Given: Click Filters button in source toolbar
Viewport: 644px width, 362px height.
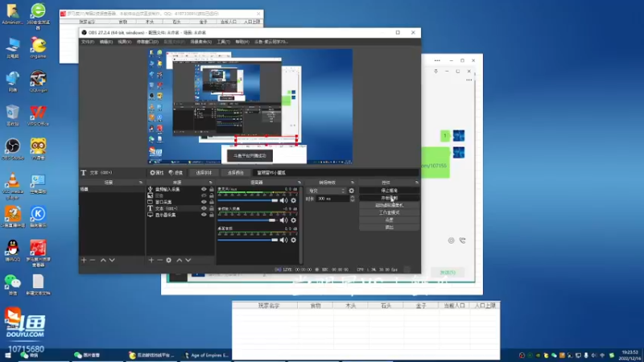Looking at the screenshot, I should point(175,173).
